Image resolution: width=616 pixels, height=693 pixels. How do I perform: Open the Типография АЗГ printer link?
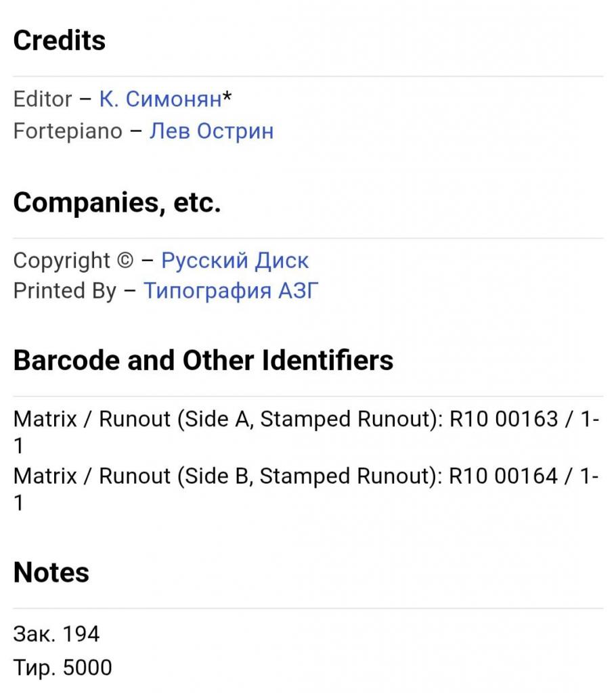[x=231, y=291]
